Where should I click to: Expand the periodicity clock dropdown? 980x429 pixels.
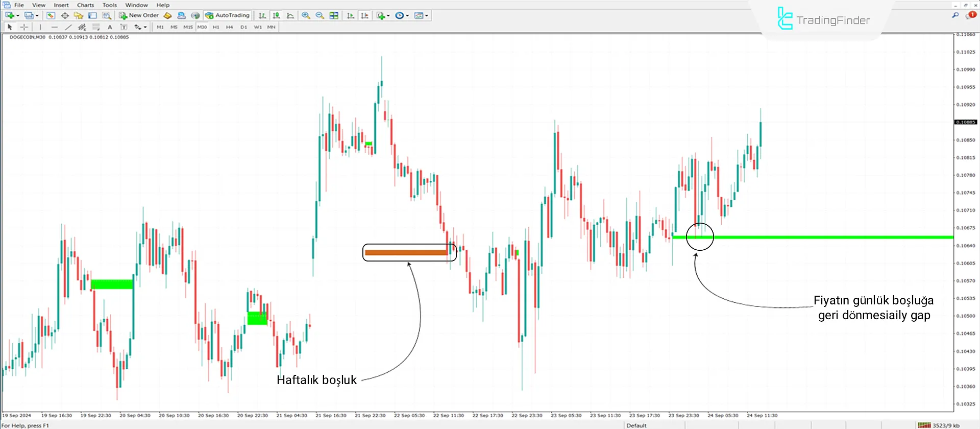click(x=407, y=16)
